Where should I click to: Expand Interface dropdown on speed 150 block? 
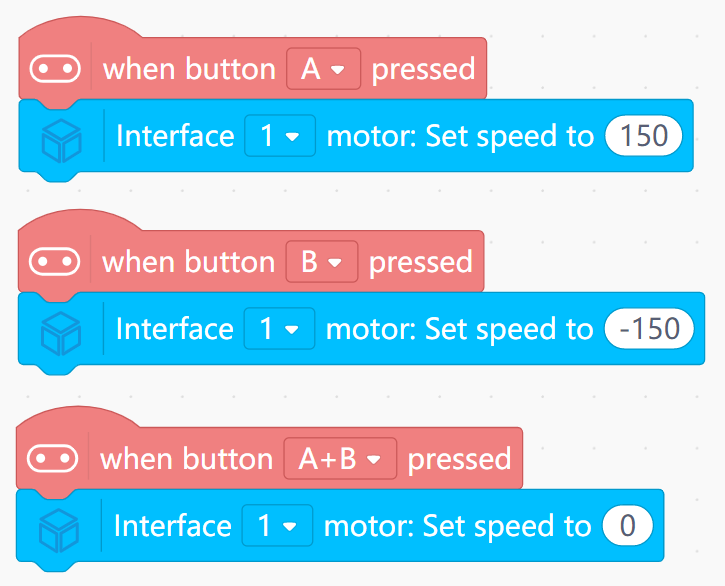pos(279,136)
